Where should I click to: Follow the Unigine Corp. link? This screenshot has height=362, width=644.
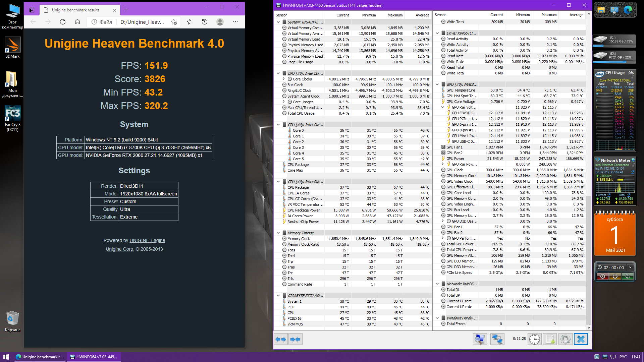click(x=120, y=249)
